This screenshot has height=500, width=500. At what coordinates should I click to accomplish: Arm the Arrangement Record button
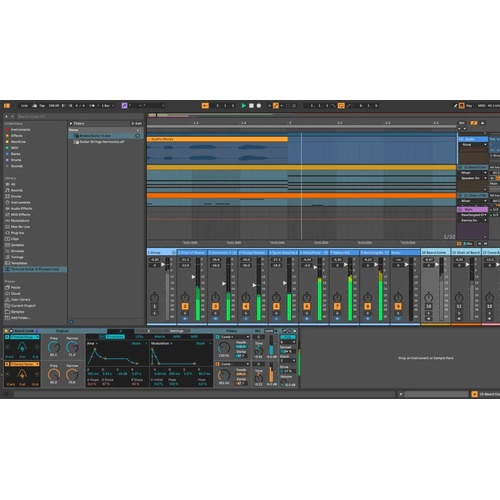[259, 106]
